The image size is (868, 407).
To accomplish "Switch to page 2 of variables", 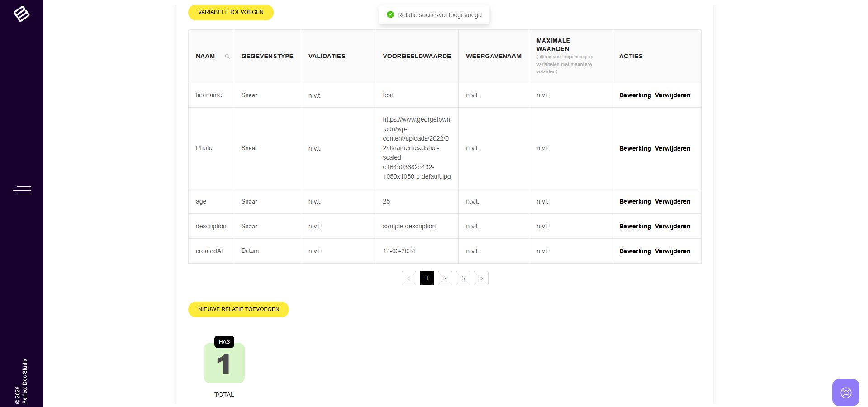I will pos(445,278).
